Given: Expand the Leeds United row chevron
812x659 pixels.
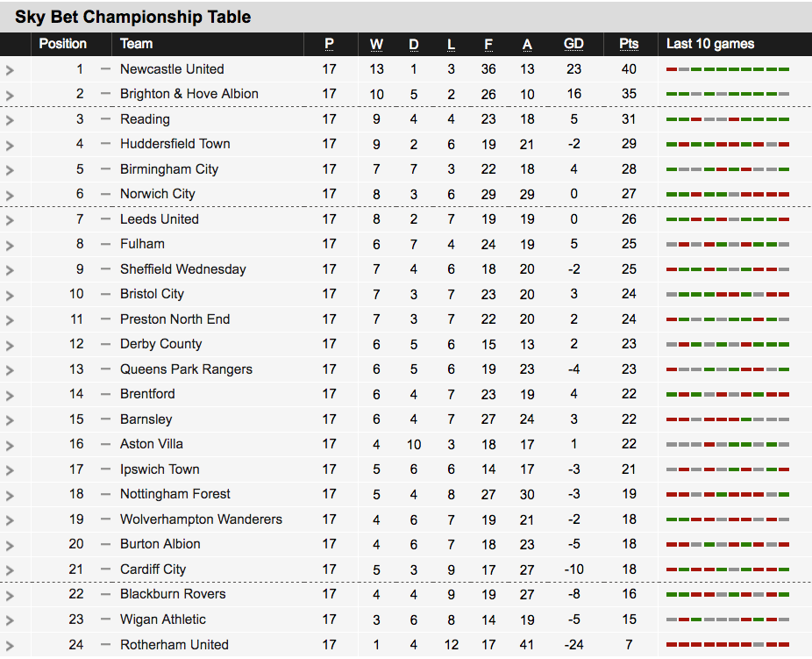Looking at the screenshot, I should (10, 220).
